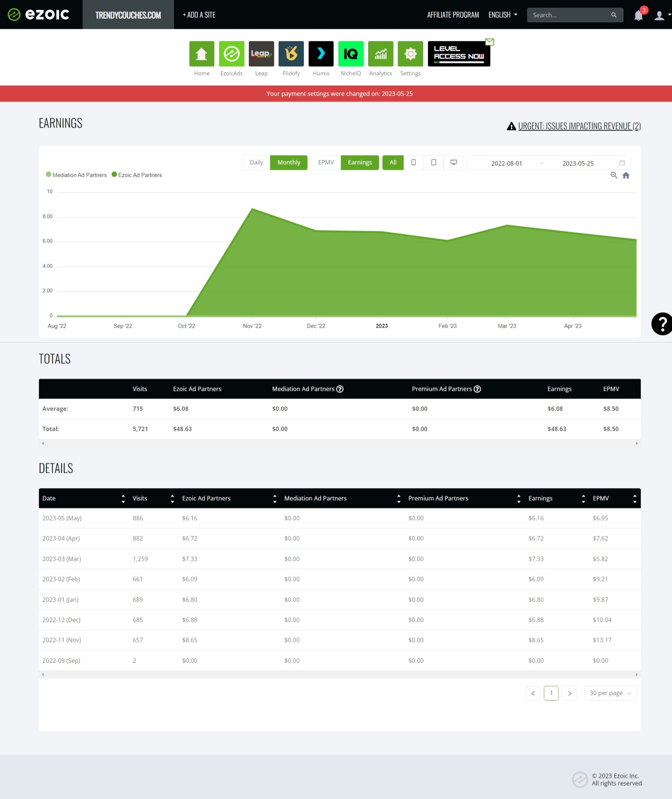Reset chart with home icon
Viewport: 672px width, 799px height.
(626, 175)
